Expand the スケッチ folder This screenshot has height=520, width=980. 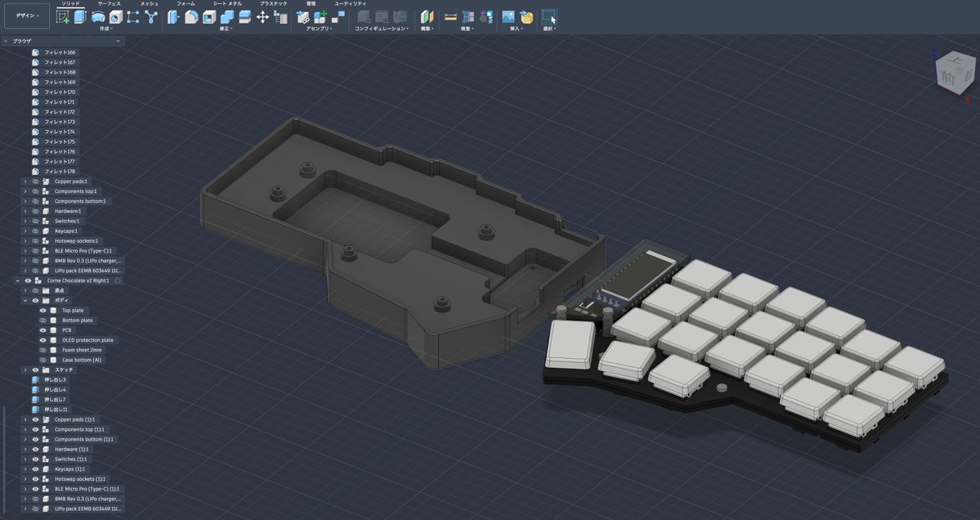tap(25, 370)
